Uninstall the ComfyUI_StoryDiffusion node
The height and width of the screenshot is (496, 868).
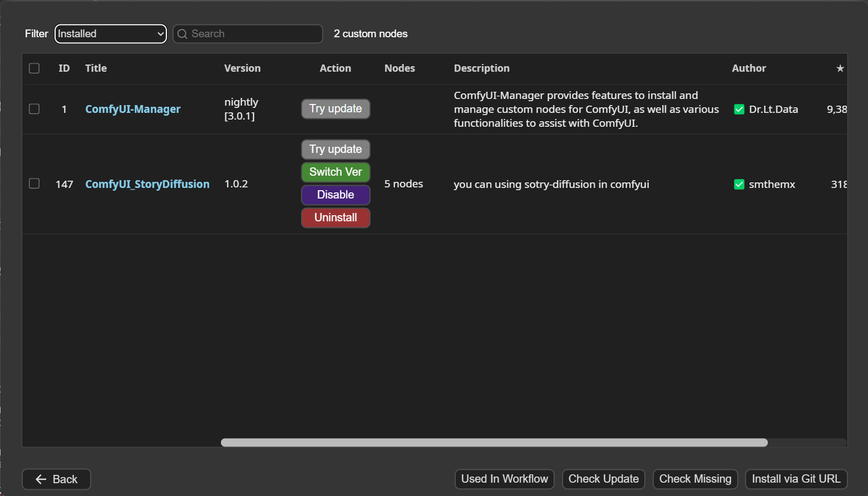336,217
